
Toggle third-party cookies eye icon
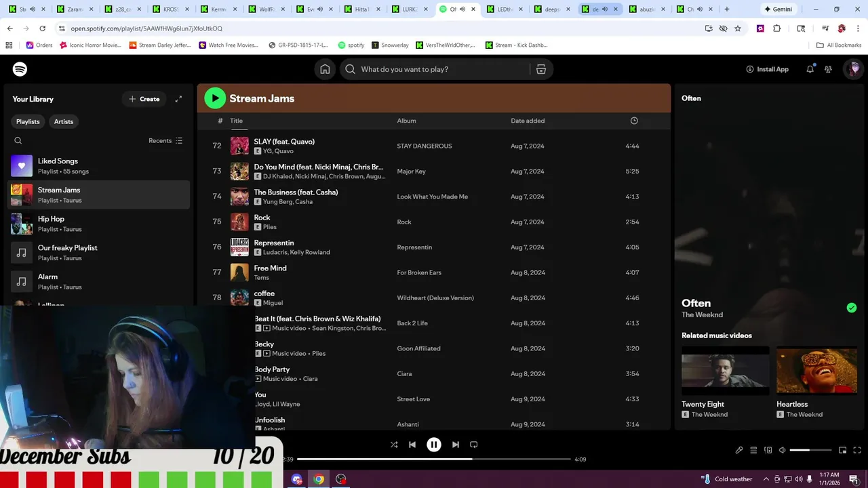pyautogui.click(x=723, y=28)
